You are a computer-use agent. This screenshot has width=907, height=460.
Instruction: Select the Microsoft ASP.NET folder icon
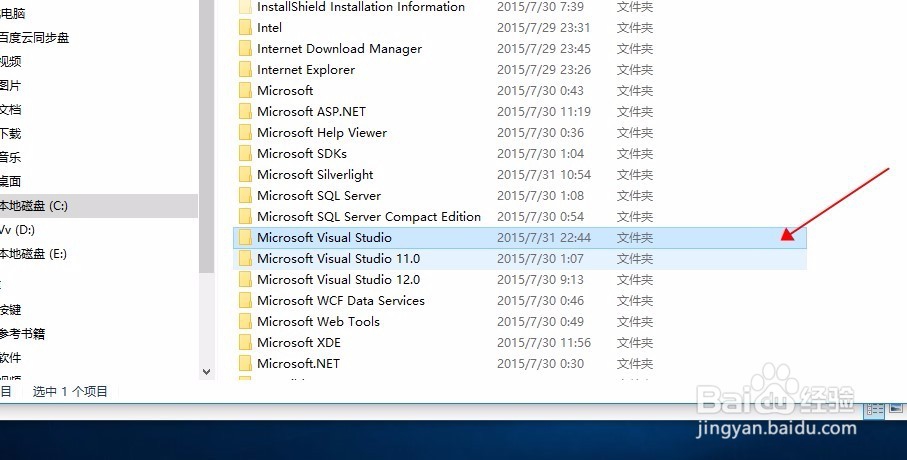point(245,112)
